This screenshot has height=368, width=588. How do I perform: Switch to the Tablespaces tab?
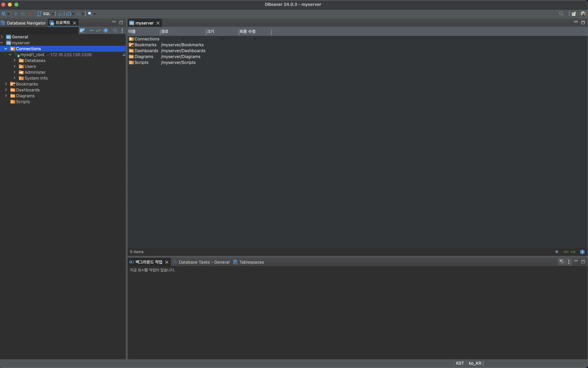[248, 262]
